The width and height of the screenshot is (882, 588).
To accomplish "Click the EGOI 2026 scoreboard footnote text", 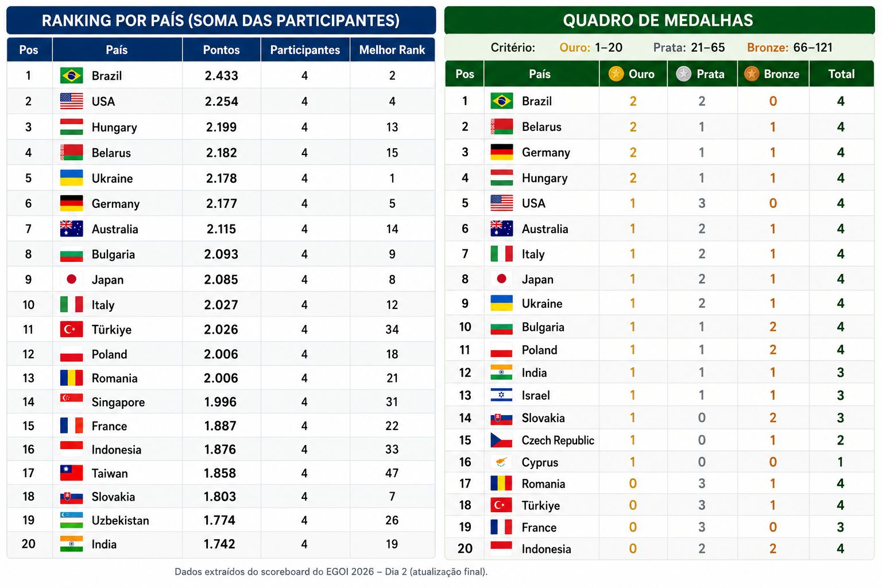I will 331,572.
